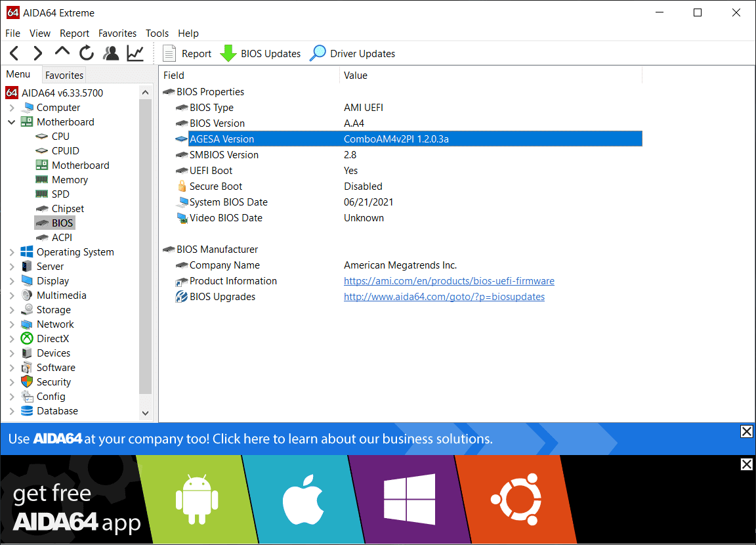Refresh the current page
Viewport: 756px width, 545px height.
tap(87, 53)
